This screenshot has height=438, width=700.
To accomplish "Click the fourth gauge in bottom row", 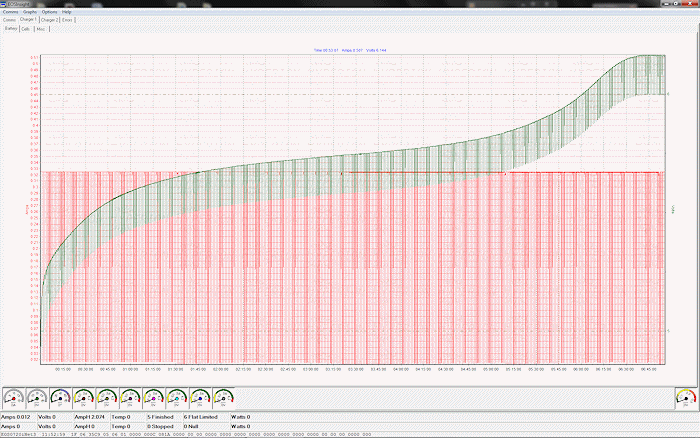I will pos(84,397).
